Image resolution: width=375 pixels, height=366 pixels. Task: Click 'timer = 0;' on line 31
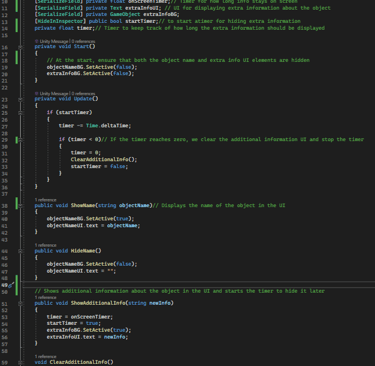click(x=86, y=153)
